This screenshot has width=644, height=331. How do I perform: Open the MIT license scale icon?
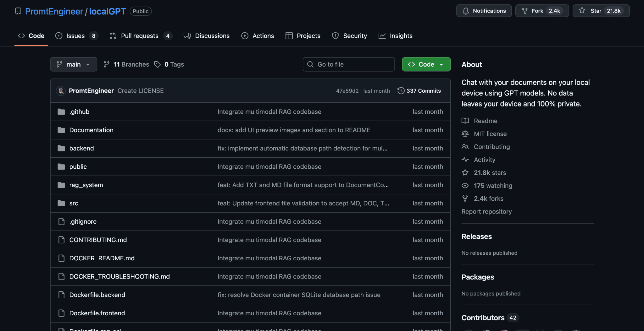(x=465, y=133)
